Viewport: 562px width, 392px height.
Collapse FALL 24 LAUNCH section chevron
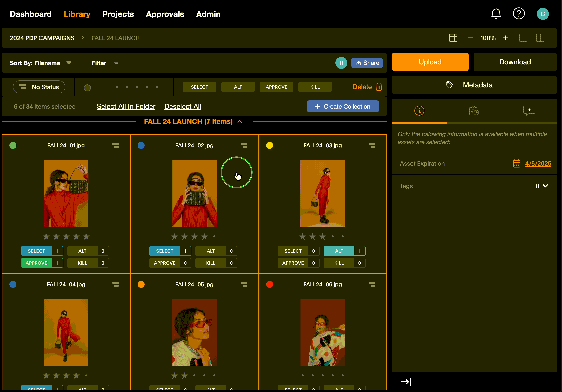click(240, 121)
